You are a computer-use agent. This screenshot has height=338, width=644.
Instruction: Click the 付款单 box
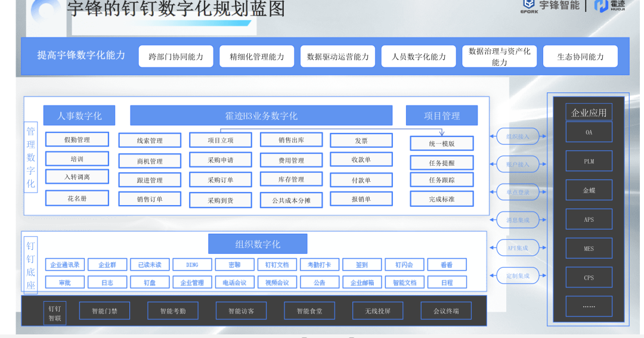tap(361, 180)
